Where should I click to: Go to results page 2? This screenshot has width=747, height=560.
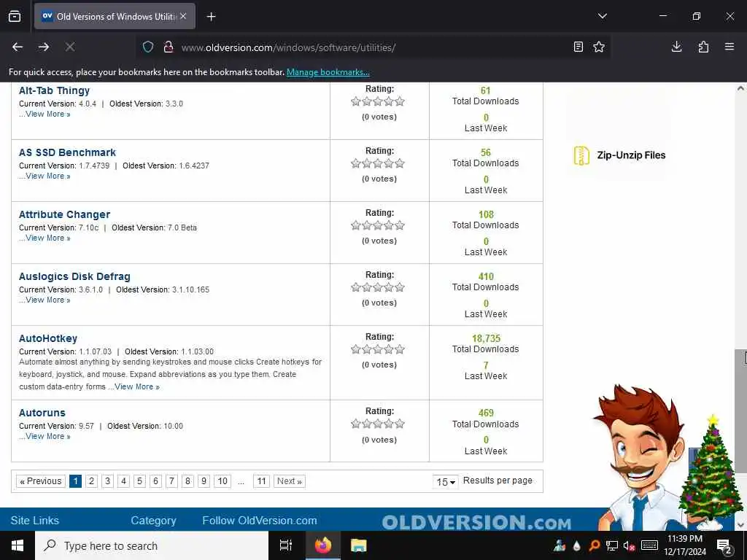(x=91, y=481)
